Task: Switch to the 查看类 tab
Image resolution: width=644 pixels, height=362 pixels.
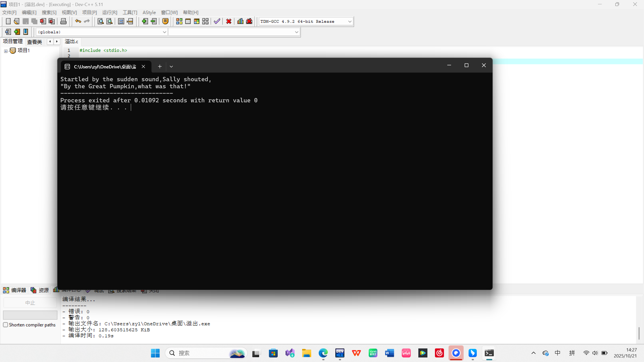Action: [34, 42]
